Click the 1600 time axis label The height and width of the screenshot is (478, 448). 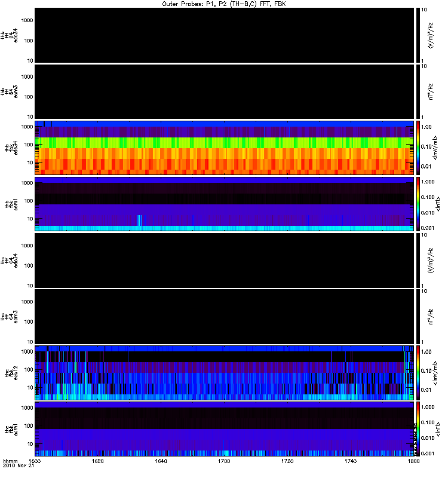click(x=35, y=461)
